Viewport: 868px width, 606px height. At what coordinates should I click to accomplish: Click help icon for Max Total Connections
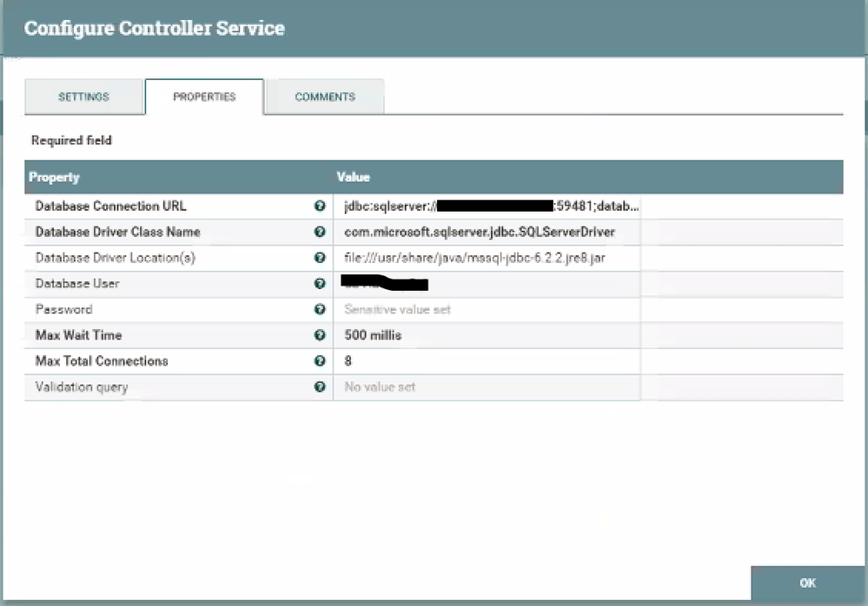coord(320,361)
